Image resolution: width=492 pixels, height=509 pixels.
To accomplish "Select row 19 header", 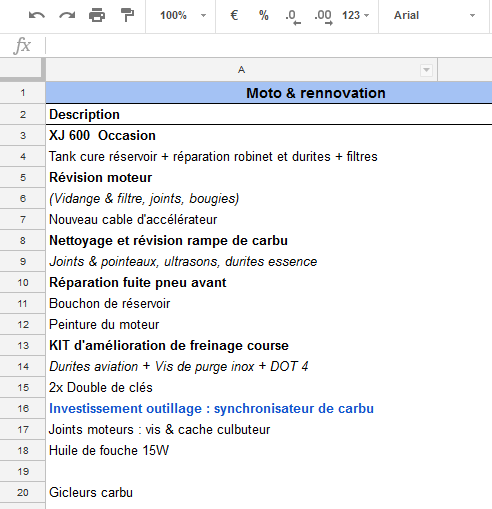I will click(x=22, y=471).
